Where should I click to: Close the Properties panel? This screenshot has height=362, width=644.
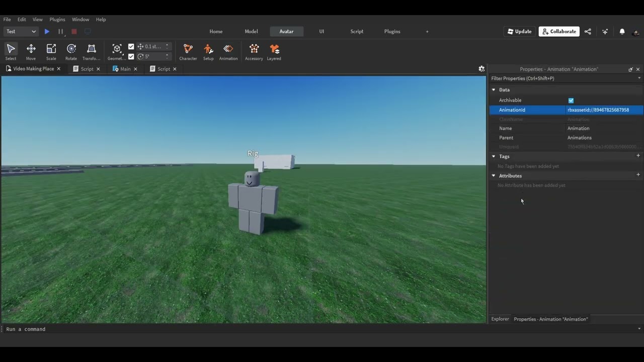[x=638, y=69]
